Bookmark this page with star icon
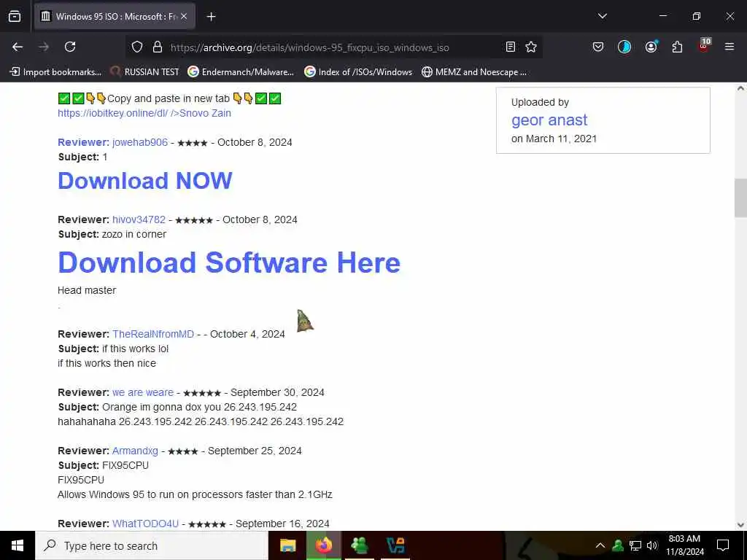Image resolution: width=747 pixels, height=560 pixels. (531, 47)
